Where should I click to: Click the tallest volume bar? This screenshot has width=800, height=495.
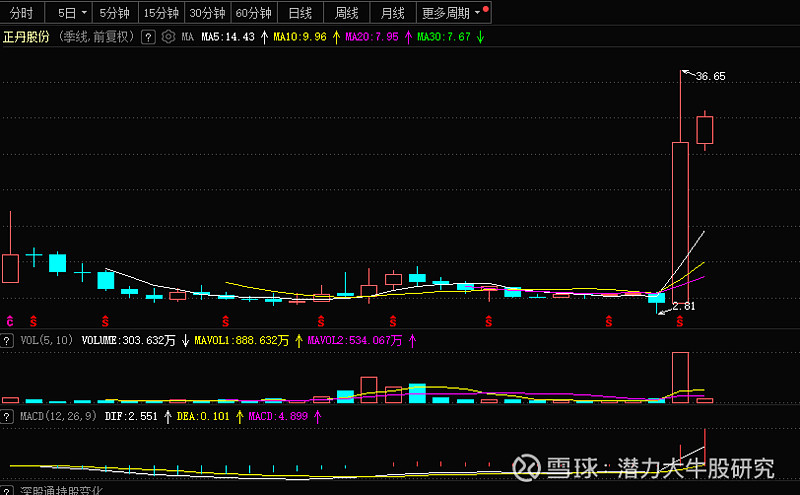680,378
